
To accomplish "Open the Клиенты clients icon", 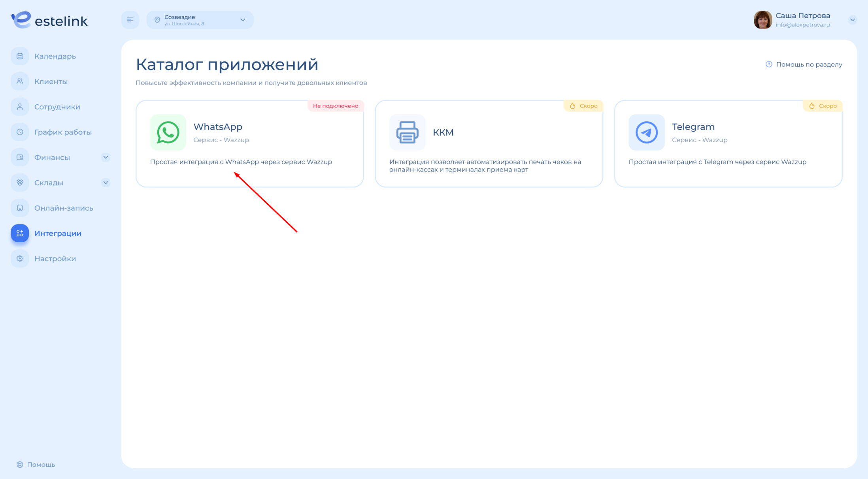I will tap(20, 81).
